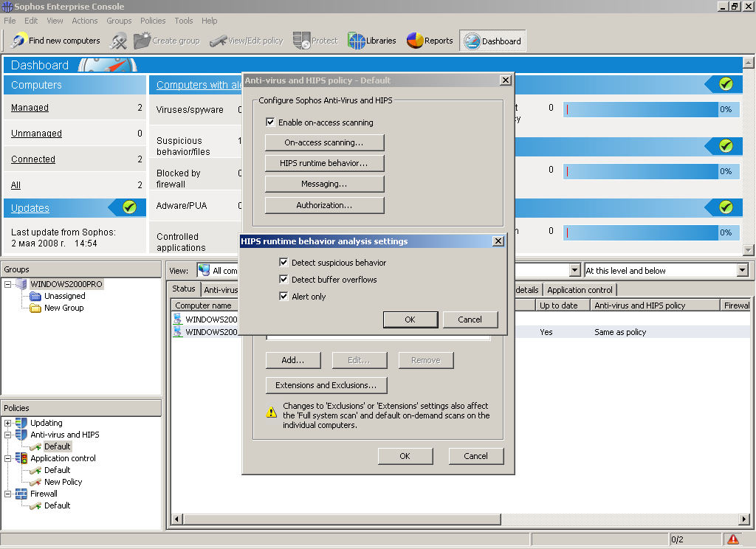The height and width of the screenshot is (549, 756).
Task: Cancel the HIPS runtime behavior settings dialog
Action: (x=470, y=320)
